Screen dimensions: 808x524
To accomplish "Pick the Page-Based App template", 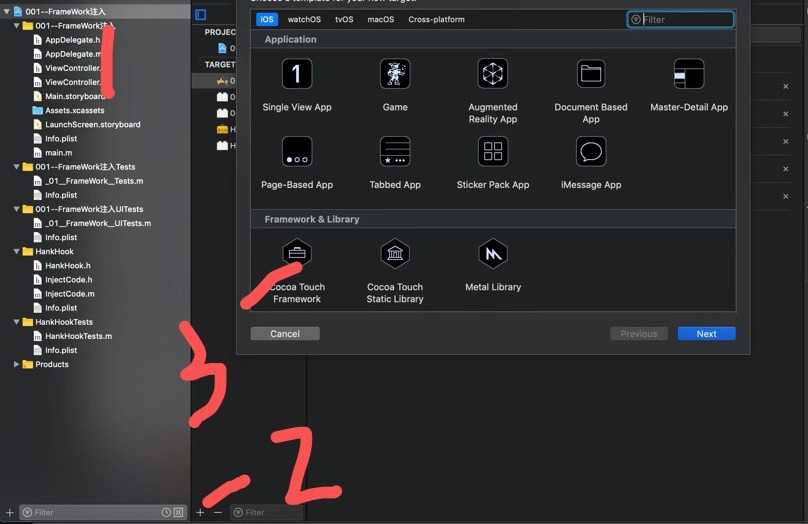I will pyautogui.click(x=297, y=163).
